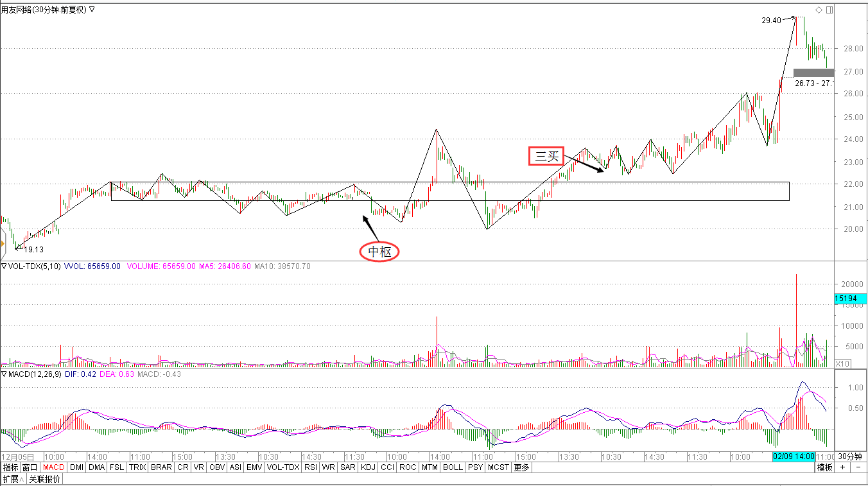Click the DEA: 0.63 value text
Viewport: 868px width, 486px height.
[118, 374]
